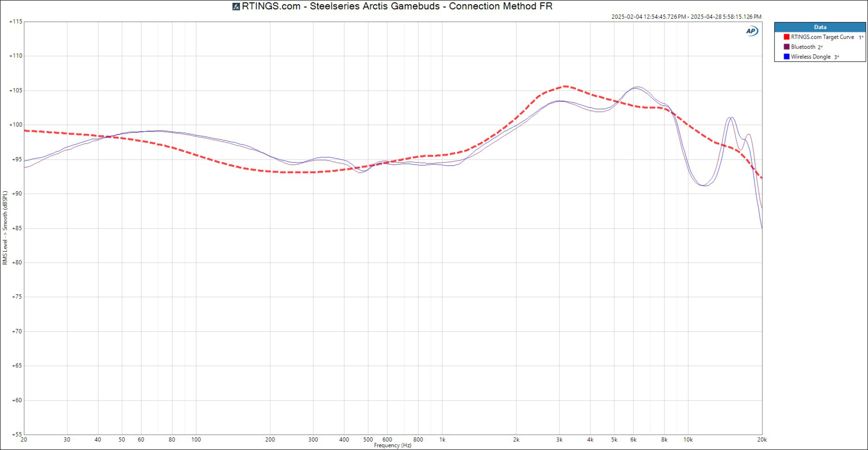Click the 20k tick on frequency axis

[762, 440]
